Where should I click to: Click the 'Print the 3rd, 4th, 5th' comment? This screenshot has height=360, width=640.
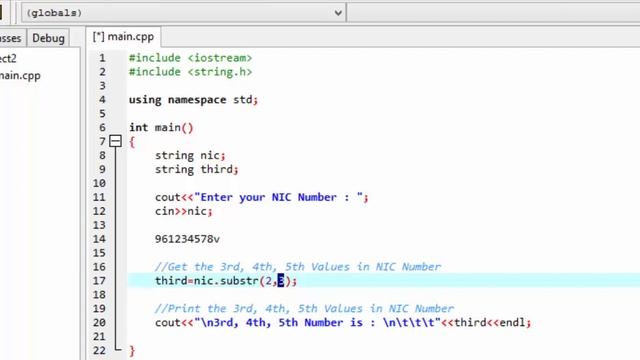[x=304, y=309]
